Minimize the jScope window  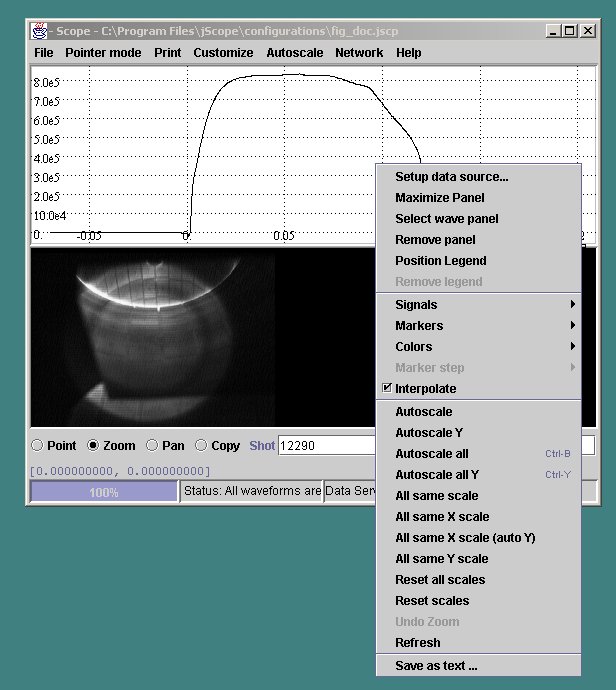(552, 31)
